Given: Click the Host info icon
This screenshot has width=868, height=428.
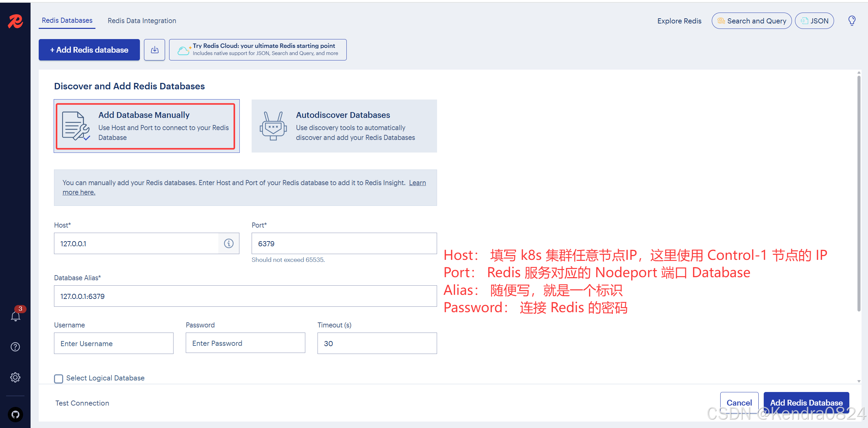Looking at the screenshot, I should point(229,244).
